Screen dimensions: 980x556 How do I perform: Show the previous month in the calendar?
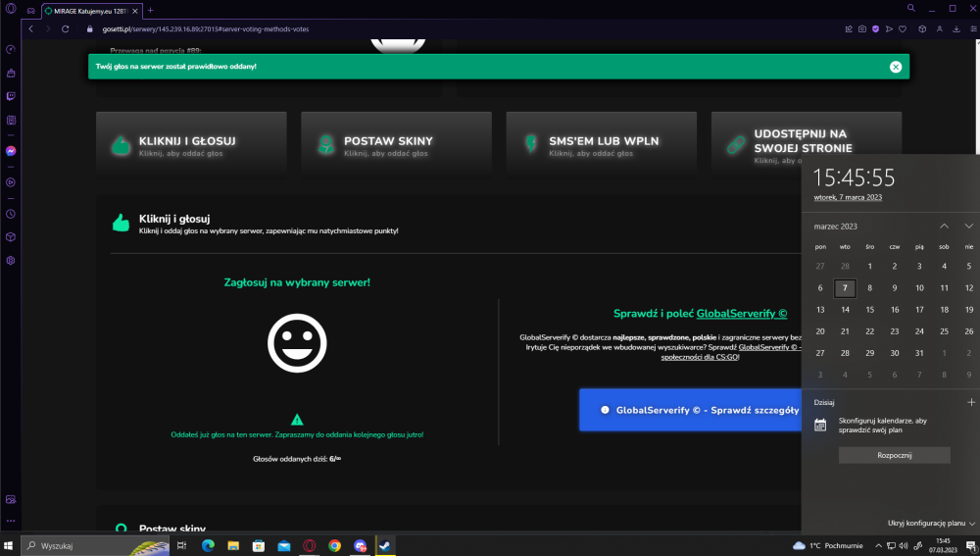click(945, 226)
